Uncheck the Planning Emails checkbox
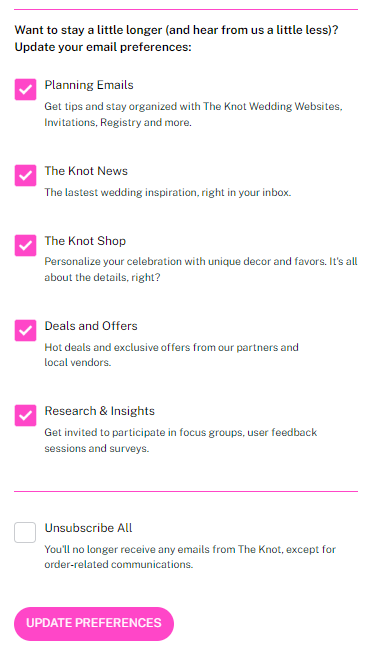This screenshot has height=661, width=382. click(x=25, y=89)
